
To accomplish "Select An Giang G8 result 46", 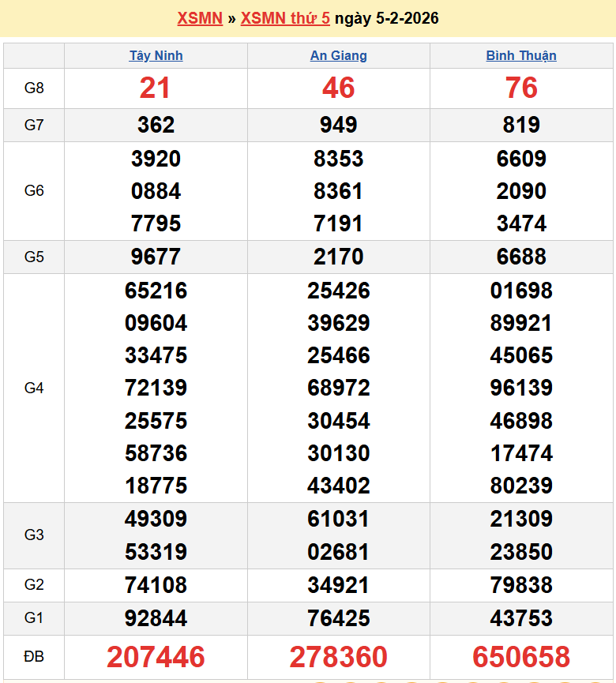I will point(338,88).
